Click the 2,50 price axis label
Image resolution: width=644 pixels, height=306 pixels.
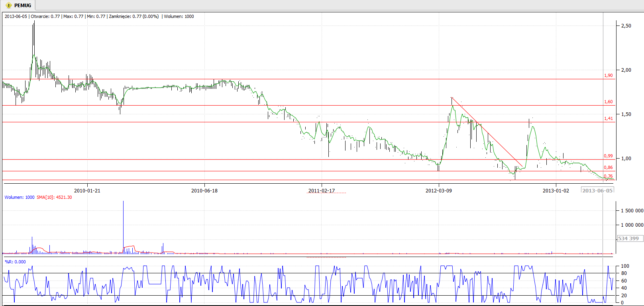(626, 25)
